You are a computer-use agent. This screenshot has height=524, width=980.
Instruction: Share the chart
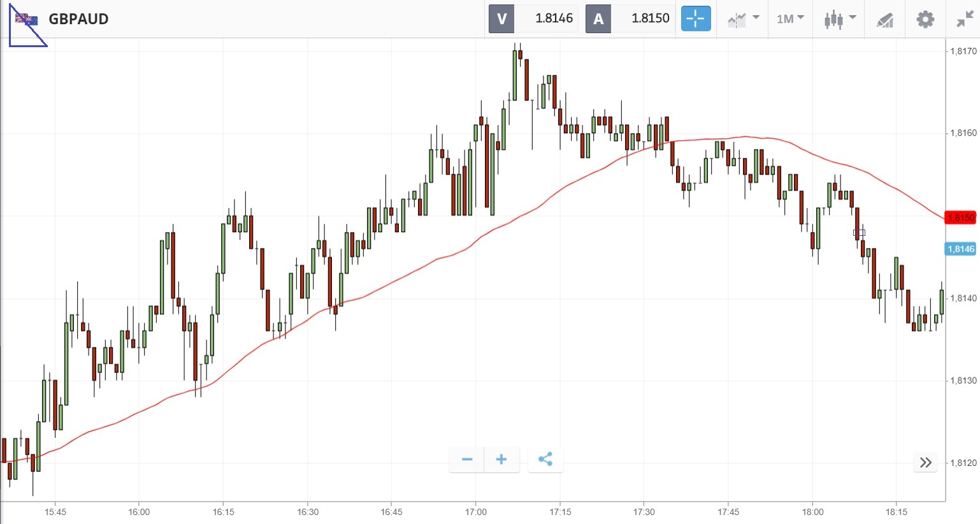545,459
